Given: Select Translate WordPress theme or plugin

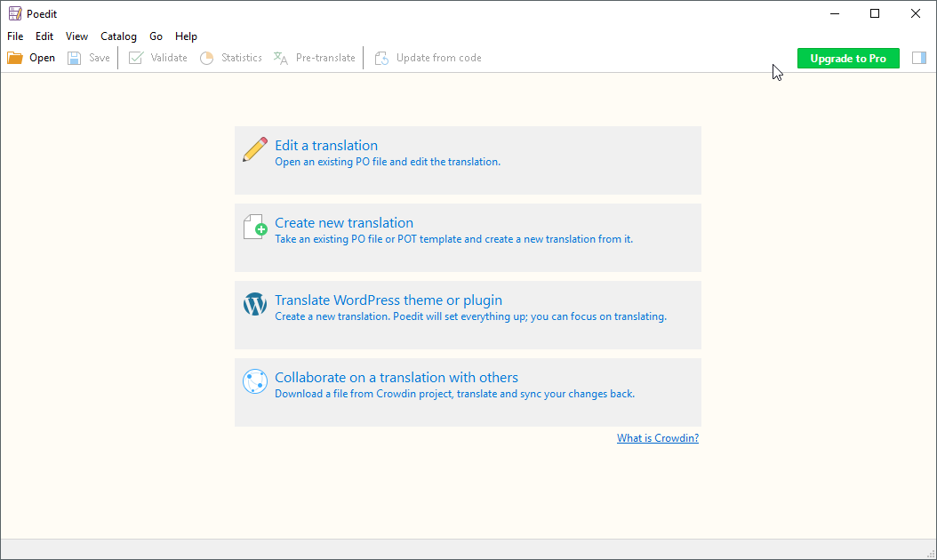Looking at the screenshot, I should (x=388, y=300).
